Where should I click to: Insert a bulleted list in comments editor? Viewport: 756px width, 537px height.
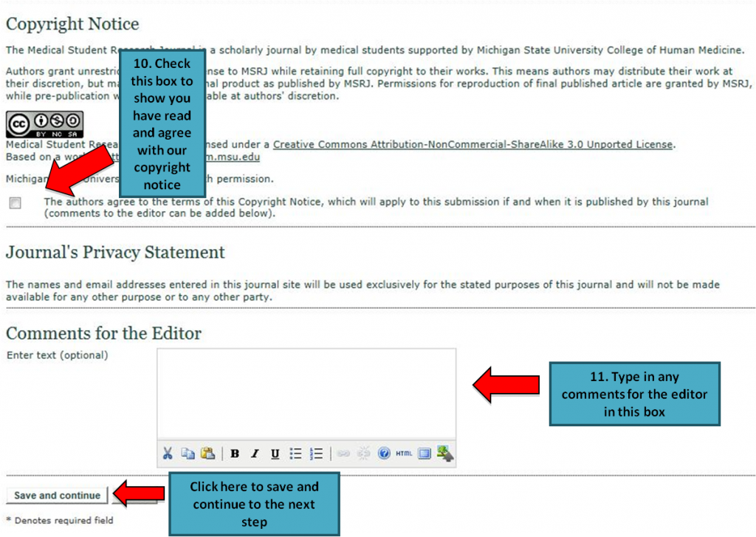(x=295, y=454)
